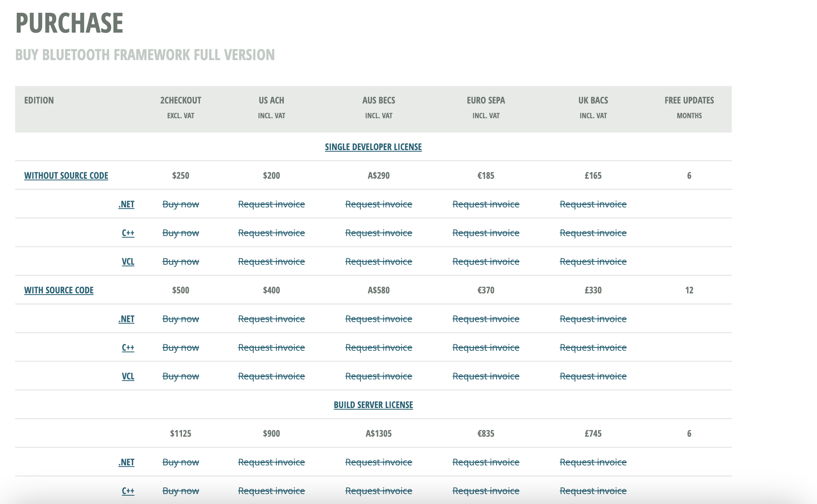The width and height of the screenshot is (817, 504).
Task: Select the €370 Euro SEPA price
Action: [486, 290]
